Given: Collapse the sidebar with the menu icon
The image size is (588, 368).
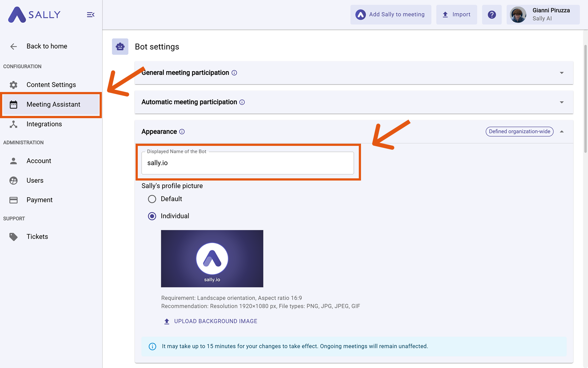Looking at the screenshot, I should coord(90,15).
